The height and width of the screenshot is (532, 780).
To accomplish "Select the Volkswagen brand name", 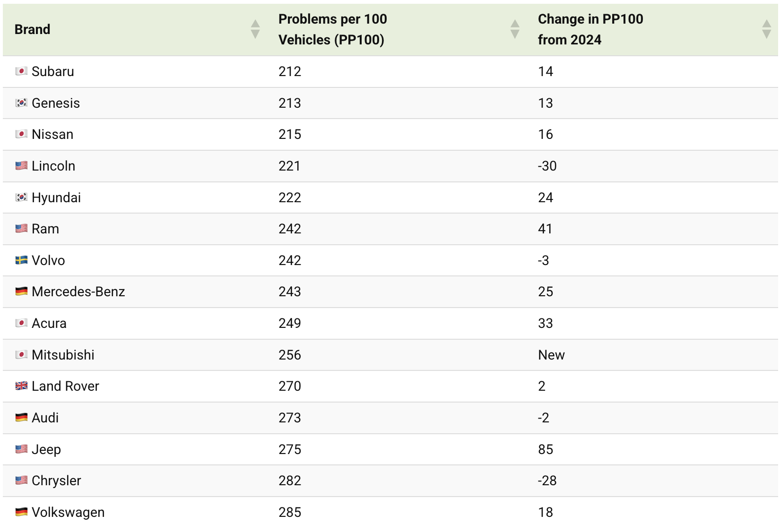I will point(68,512).
